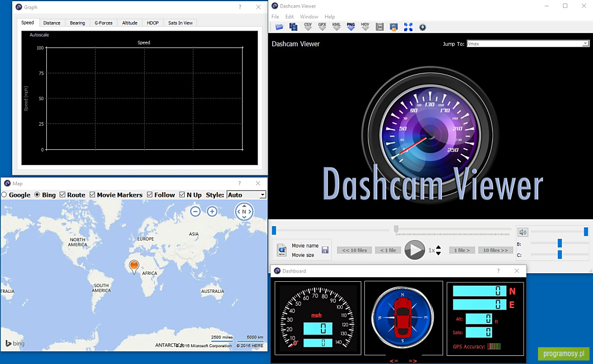Decrease playback speed with down arrow
The image size is (593, 364).
coord(438,253)
